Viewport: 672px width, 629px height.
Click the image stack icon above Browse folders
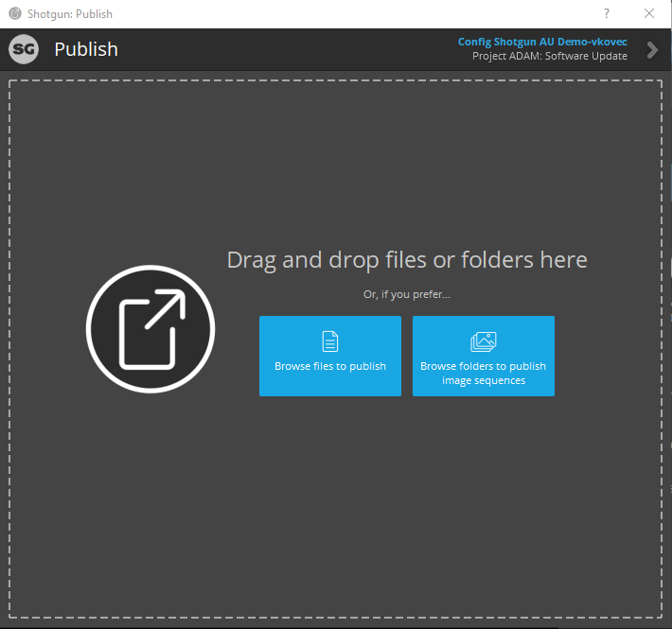pos(483,341)
